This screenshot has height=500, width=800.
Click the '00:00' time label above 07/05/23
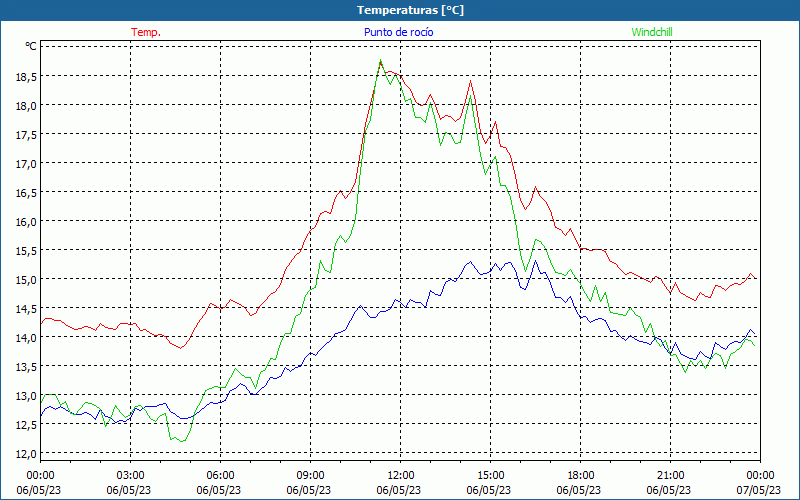(760, 476)
